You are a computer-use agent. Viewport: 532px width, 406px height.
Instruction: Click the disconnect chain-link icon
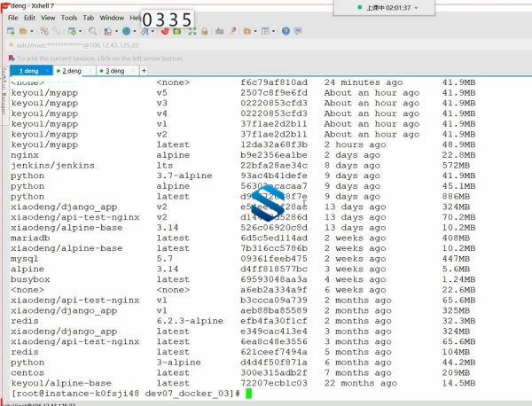point(44,31)
